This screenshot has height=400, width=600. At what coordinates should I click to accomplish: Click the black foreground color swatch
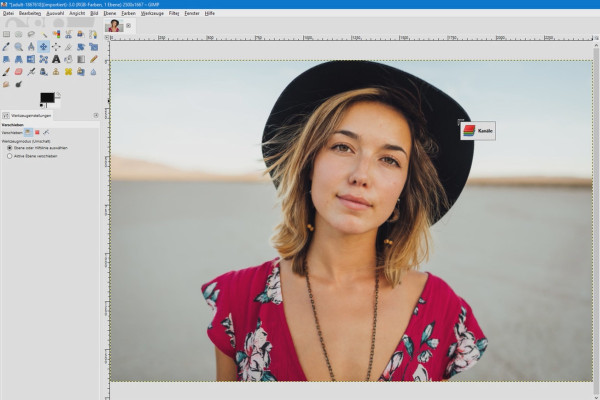(47, 97)
